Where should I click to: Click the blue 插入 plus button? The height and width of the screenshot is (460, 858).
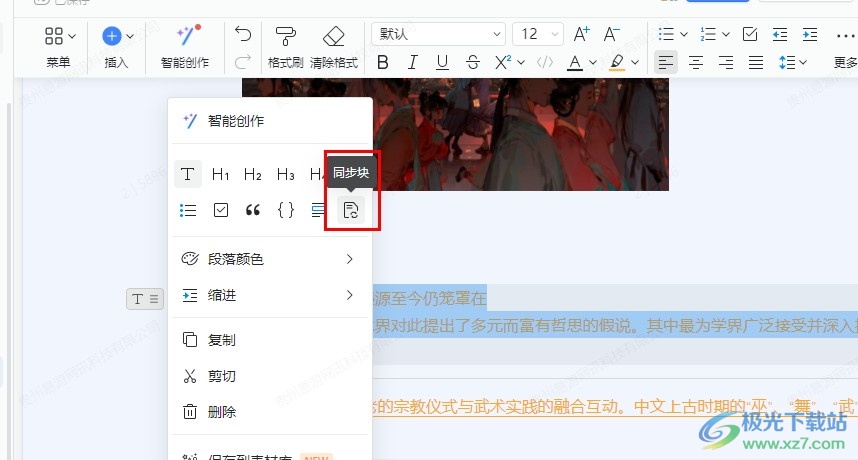click(112, 36)
